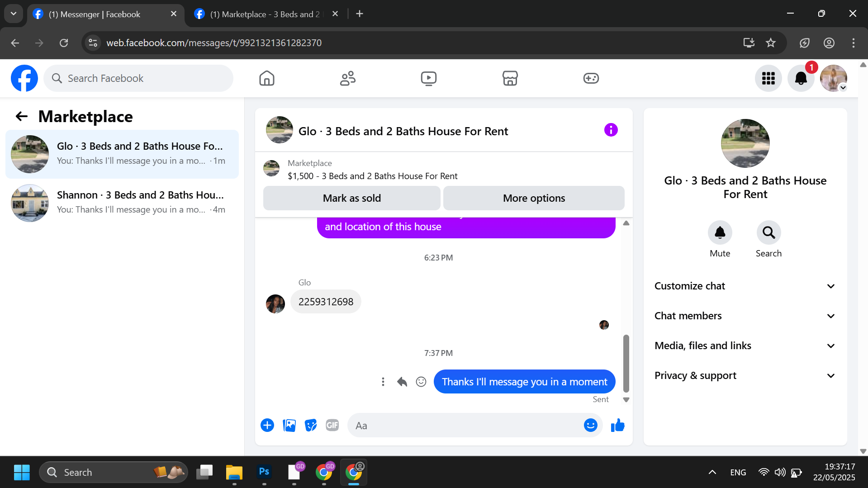This screenshot has height=488, width=868.
Task: Open Chrome menu three dots
Action: [x=853, y=43]
